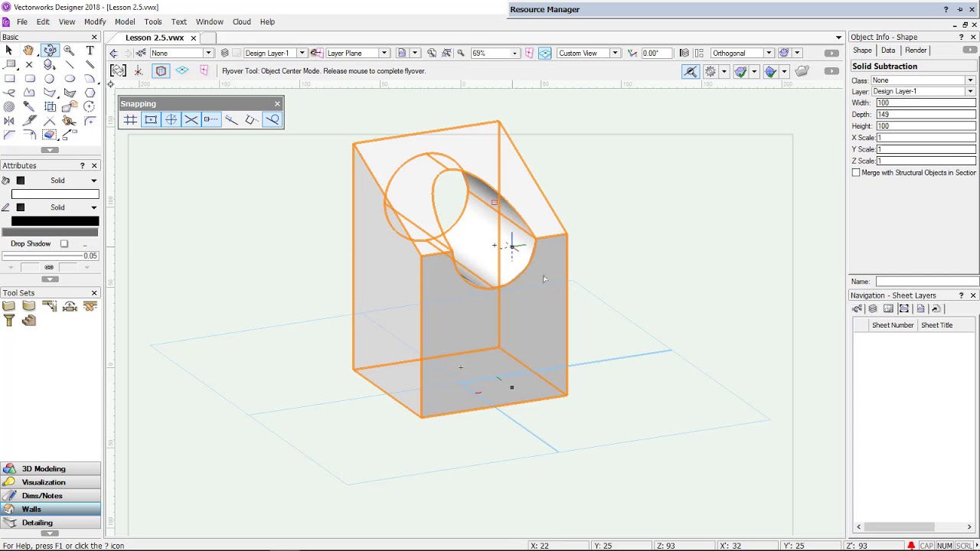Switch to the Render tab
This screenshot has height=551, width=980.
(x=916, y=51)
